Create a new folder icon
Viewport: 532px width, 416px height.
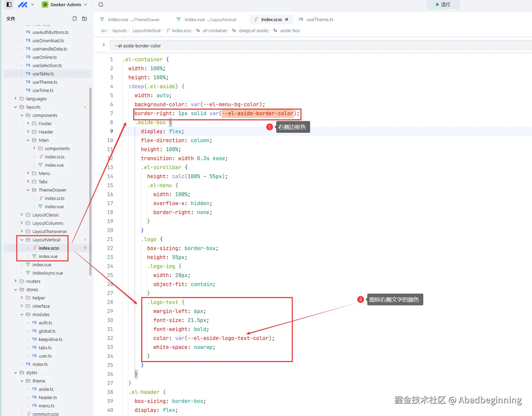coord(84,19)
